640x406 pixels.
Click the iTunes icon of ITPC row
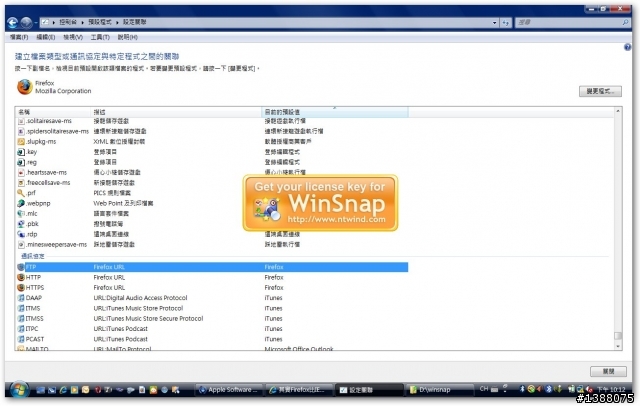click(x=21, y=329)
